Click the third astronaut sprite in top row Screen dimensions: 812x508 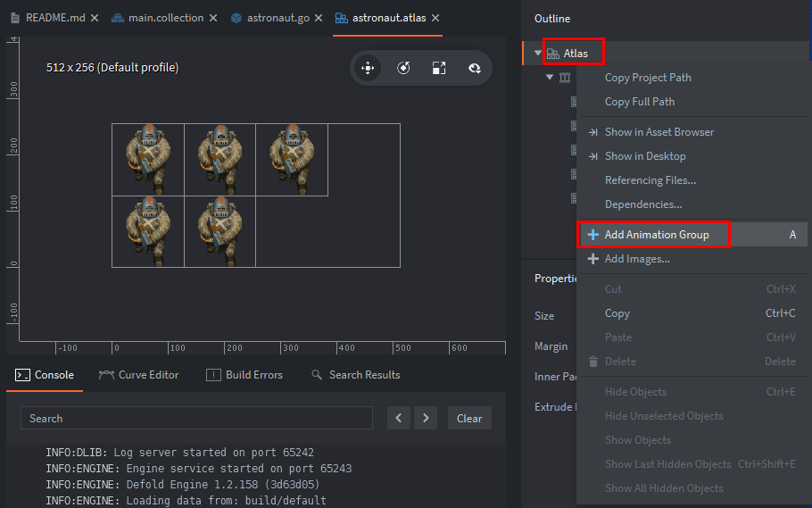coord(292,160)
